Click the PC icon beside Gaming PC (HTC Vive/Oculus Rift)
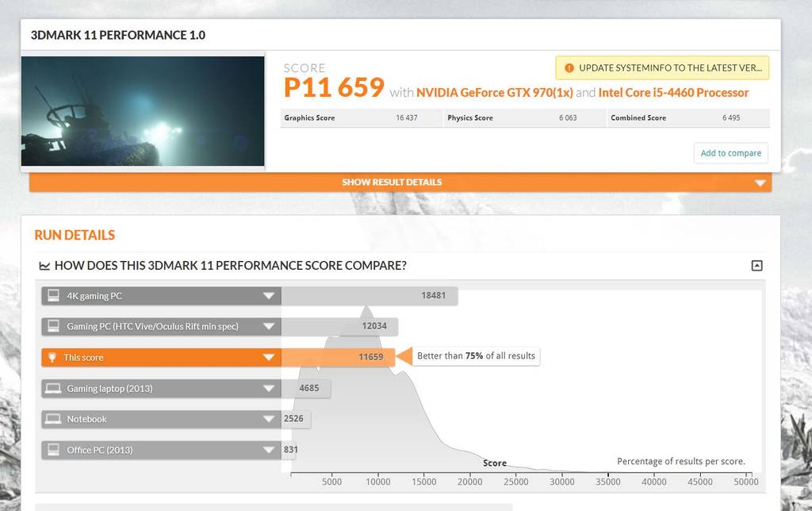 [x=53, y=326]
